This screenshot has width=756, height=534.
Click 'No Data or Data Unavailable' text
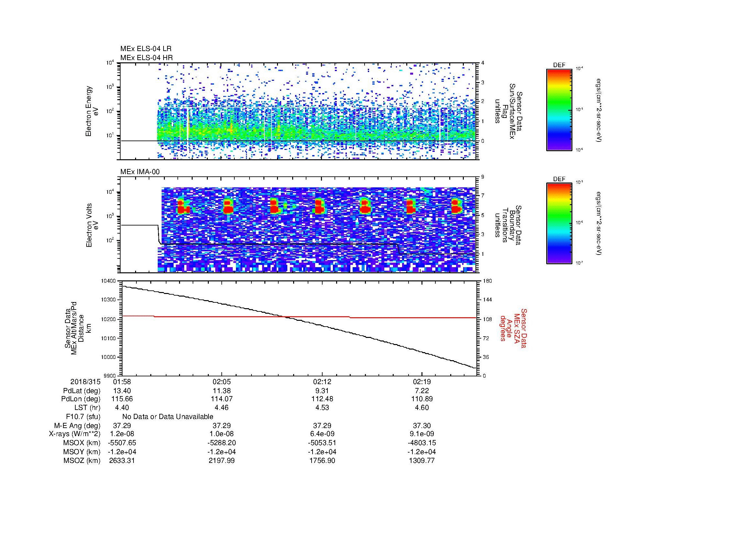[x=168, y=417]
